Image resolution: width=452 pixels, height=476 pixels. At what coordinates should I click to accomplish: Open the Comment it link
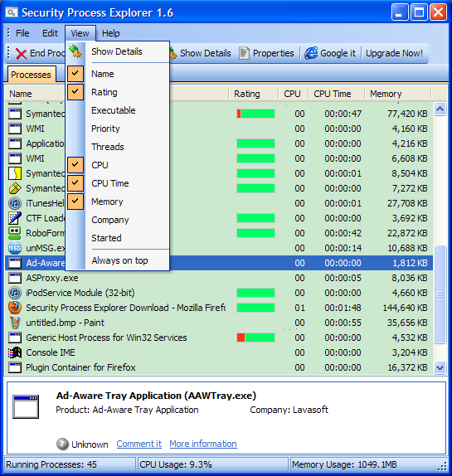point(139,444)
